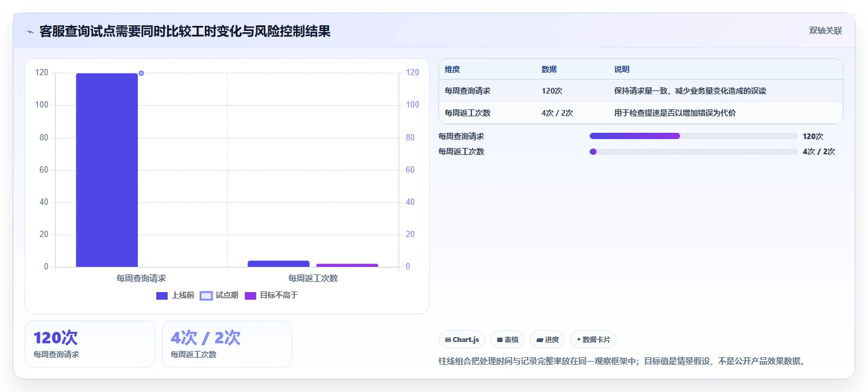868x392 pixels.
Task: Toggle the 目标不高于 legend item
Action: pyautogui.click(x=271, y=295)
